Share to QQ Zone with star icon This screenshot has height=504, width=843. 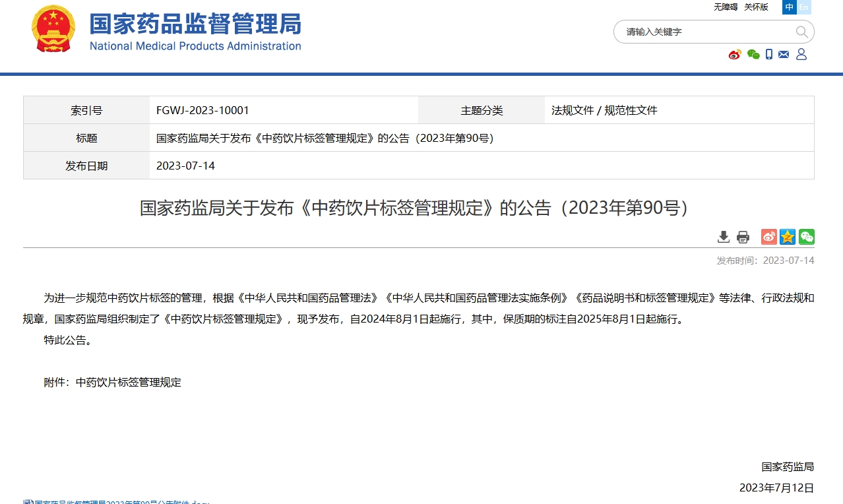(x=788, y=237)
